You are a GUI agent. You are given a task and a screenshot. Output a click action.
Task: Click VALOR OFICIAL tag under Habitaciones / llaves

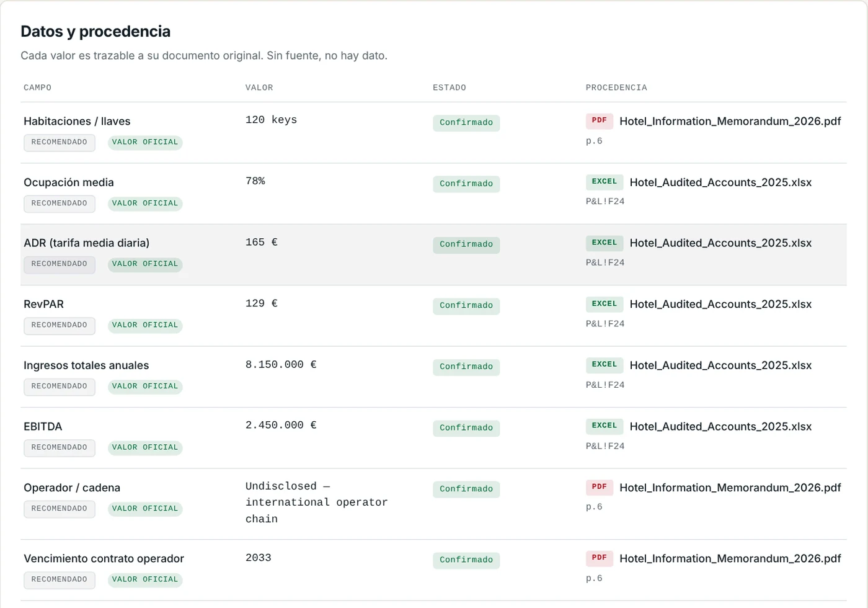(145, 142)
